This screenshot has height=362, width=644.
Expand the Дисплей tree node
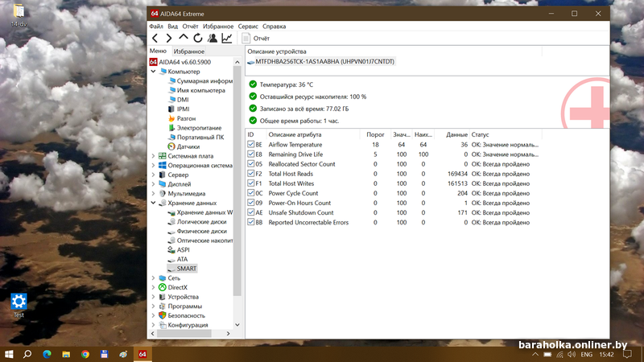pyautogui.click(x=154, y=184)
